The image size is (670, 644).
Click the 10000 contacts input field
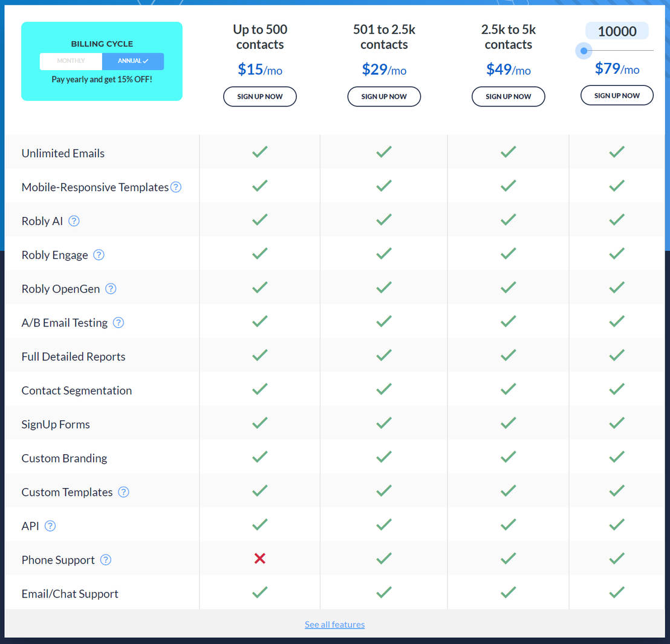(x=617, y=31)
